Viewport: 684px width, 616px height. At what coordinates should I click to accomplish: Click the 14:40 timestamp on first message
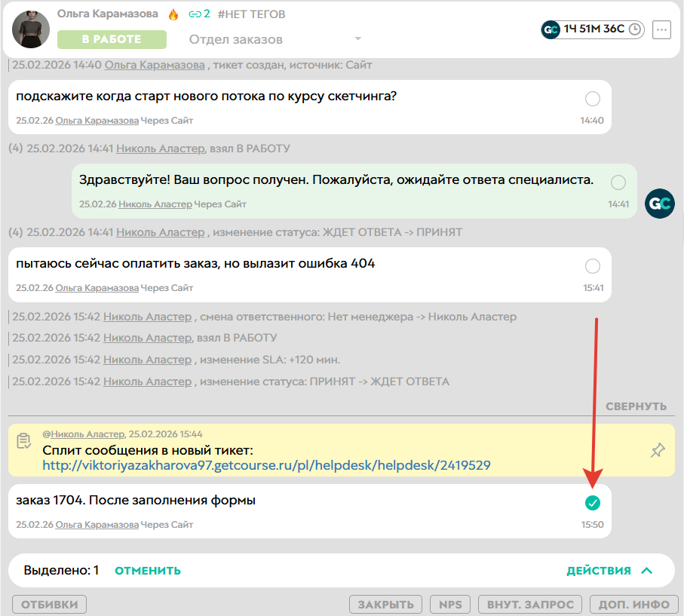(592, 121)
